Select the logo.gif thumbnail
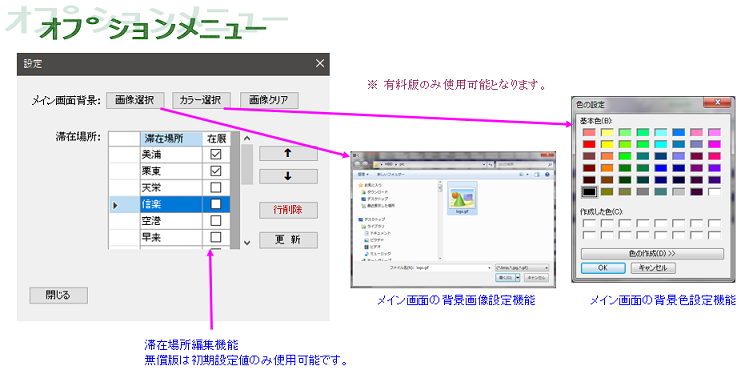Image resolution: width=741 pixels, height=370 pixels. click(x=462, y=198)
